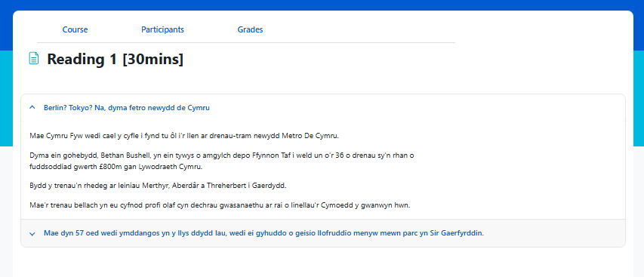Click the paragraph starting 'Mae'r trenau bellach yn eu cyfnod'

pyautogui.click(x=220, y=205)
